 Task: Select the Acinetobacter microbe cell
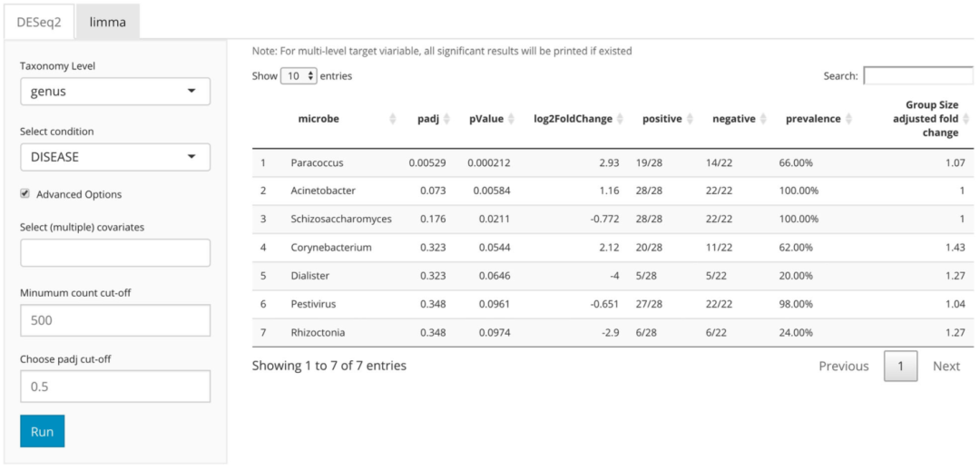click(323, 191)
